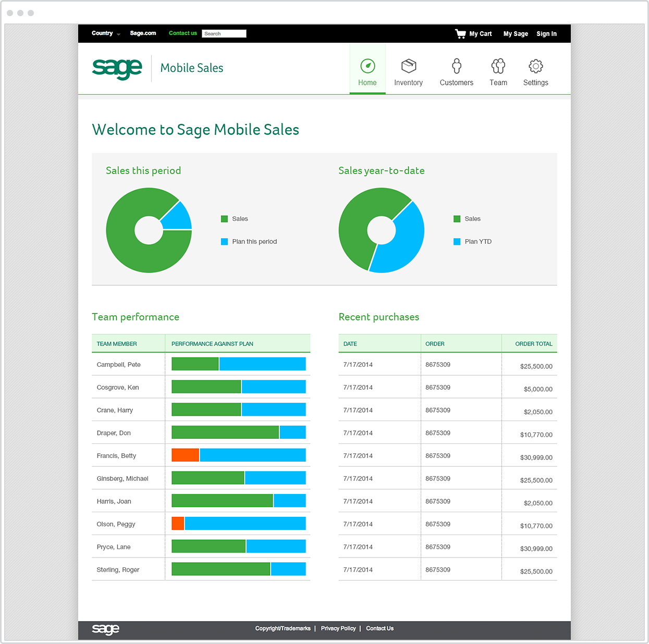Click the Sales this period heading
649x644 pixels.
click(143, 171)
